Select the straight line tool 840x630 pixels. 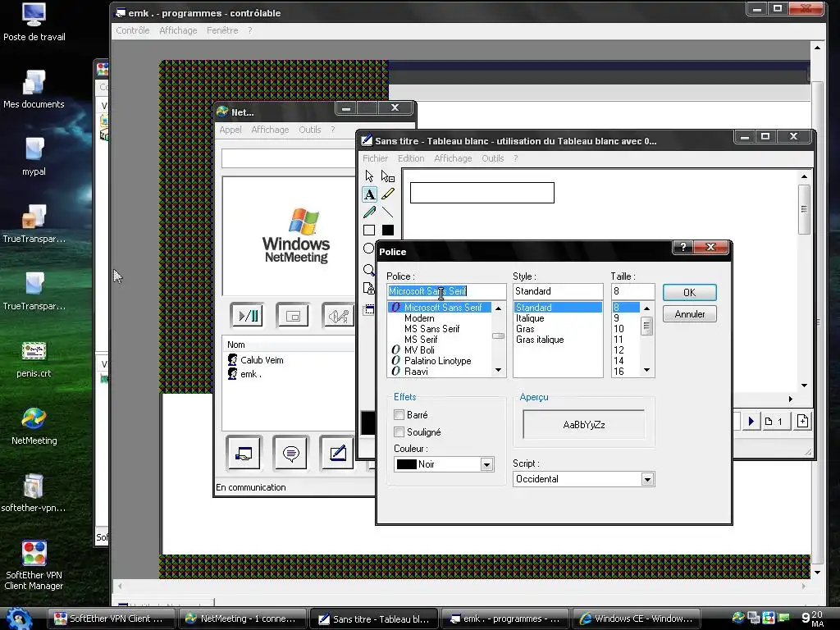coord(388,212)
